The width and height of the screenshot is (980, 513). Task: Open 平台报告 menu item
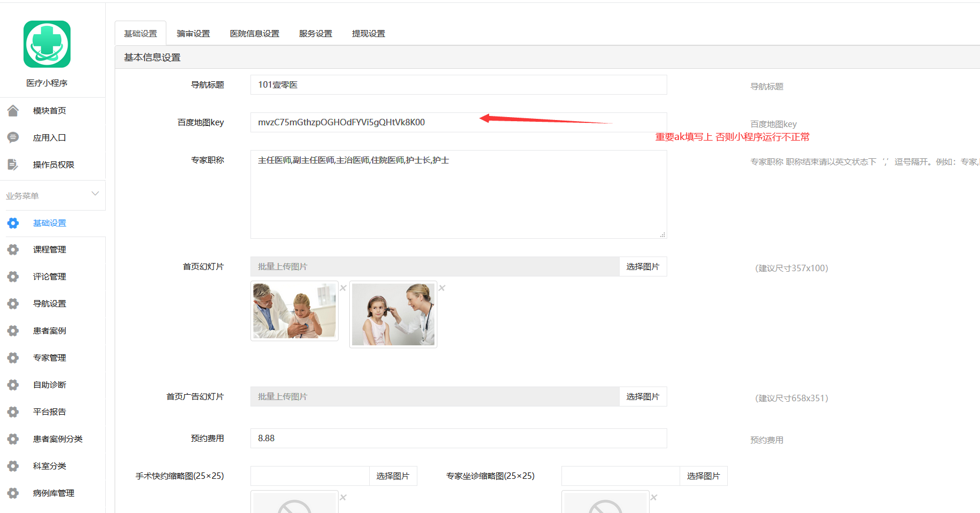tap(49, 412)
